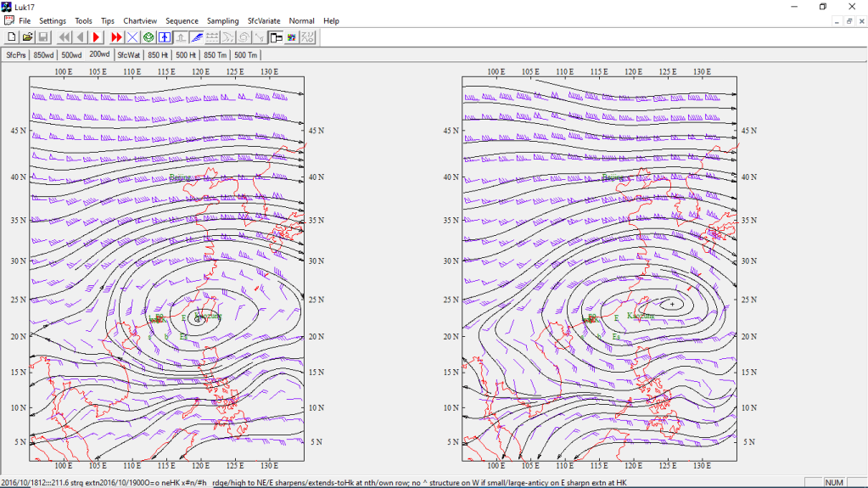Switch to the SfcPrs tab
868x488 pixels.
point(16,55)
